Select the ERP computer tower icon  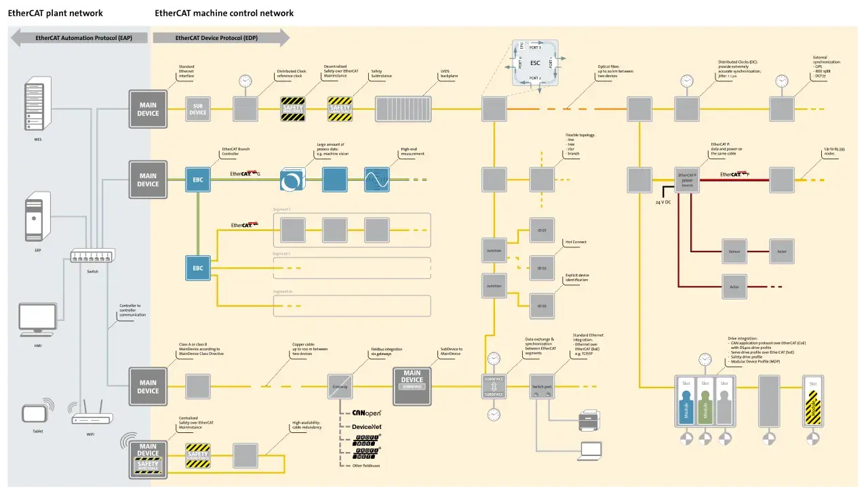pos(38,217)
